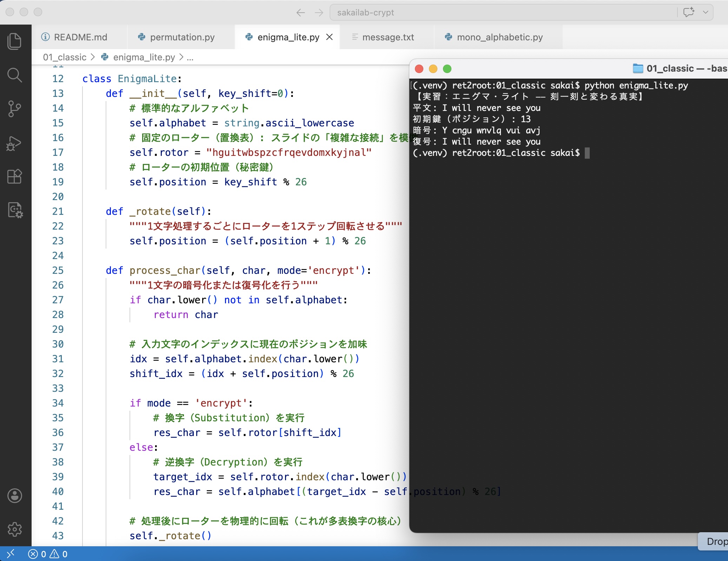Click errors and warnings status counter
Image resolution: width=728 pixels, height=561 pixels.
pos(48,554)
